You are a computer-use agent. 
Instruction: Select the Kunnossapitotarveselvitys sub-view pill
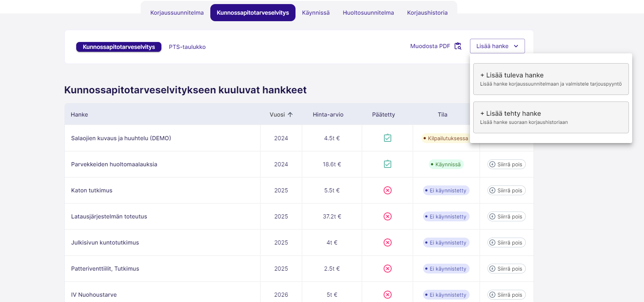119,47
